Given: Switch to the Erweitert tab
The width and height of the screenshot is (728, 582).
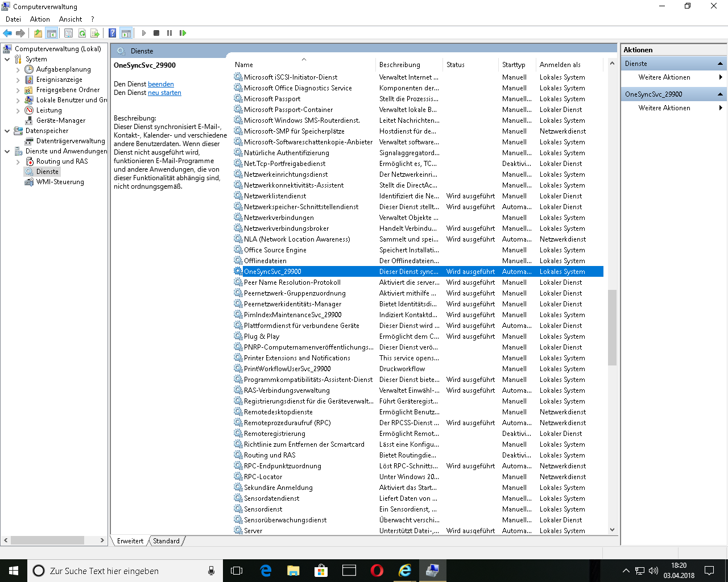Looking at the screenshot, I should coord(130,541).
